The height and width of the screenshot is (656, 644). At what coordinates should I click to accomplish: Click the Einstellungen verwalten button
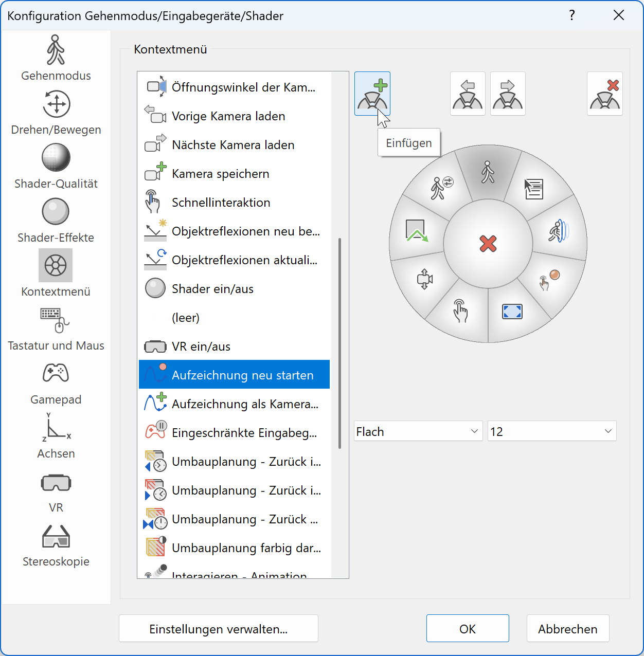click(218, 628)
